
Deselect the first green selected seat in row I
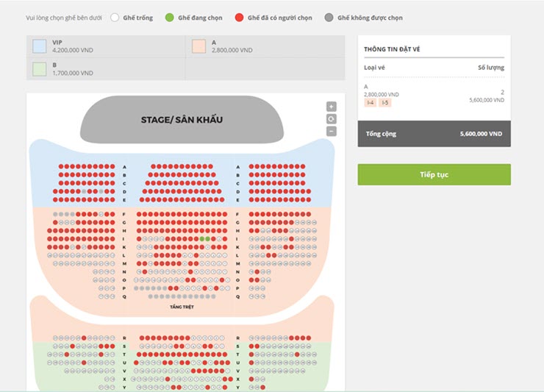(202, 239)
